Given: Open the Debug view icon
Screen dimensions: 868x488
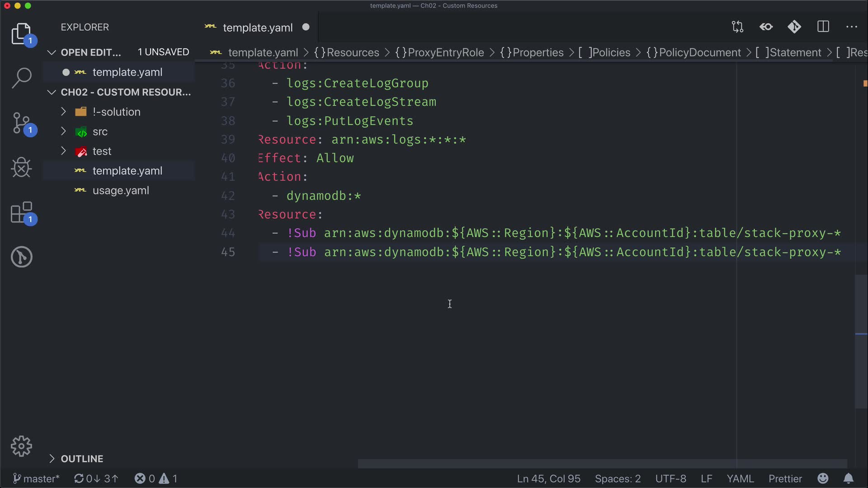Looking at the screenshot, I should 21,168.
